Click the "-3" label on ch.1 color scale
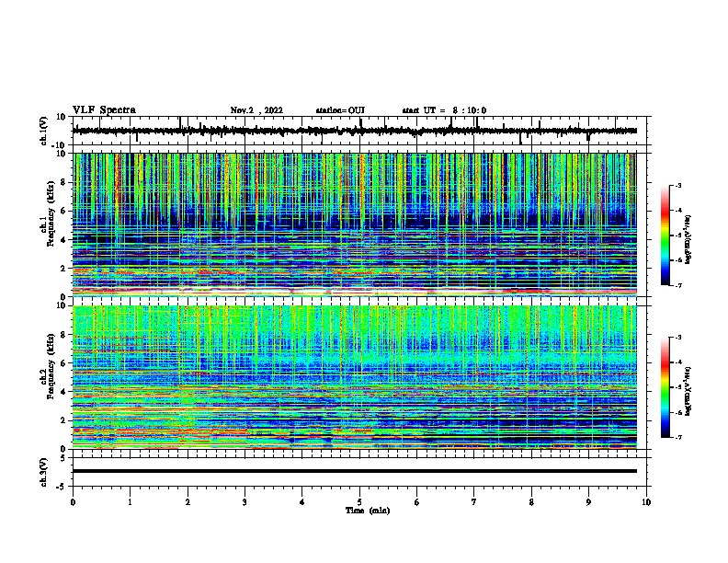Image resolution: width=728 pixels, height=563 pixels. point(678,186)
